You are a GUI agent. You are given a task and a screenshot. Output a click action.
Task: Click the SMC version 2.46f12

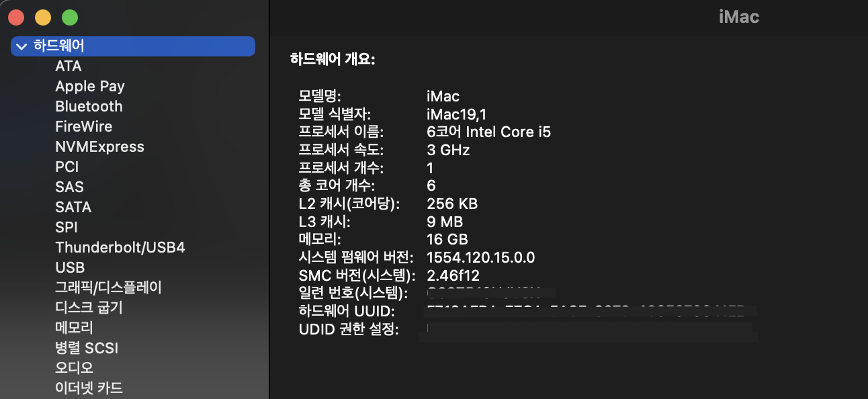453,275
